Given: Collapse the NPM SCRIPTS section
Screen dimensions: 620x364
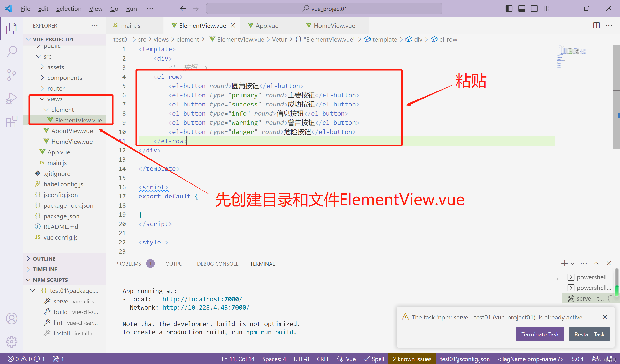Looking at the screenshot, I should tap(64, 280).
